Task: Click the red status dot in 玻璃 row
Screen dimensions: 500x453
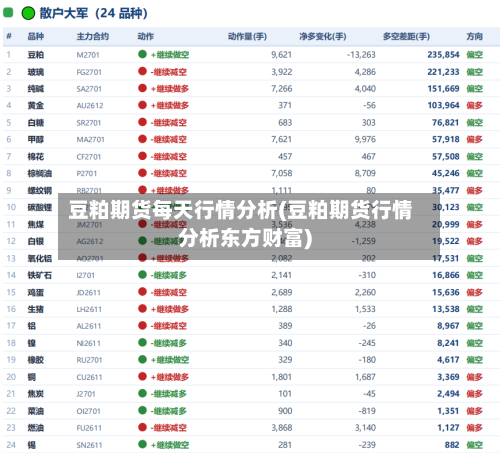Action: click(x=142, y=71)
